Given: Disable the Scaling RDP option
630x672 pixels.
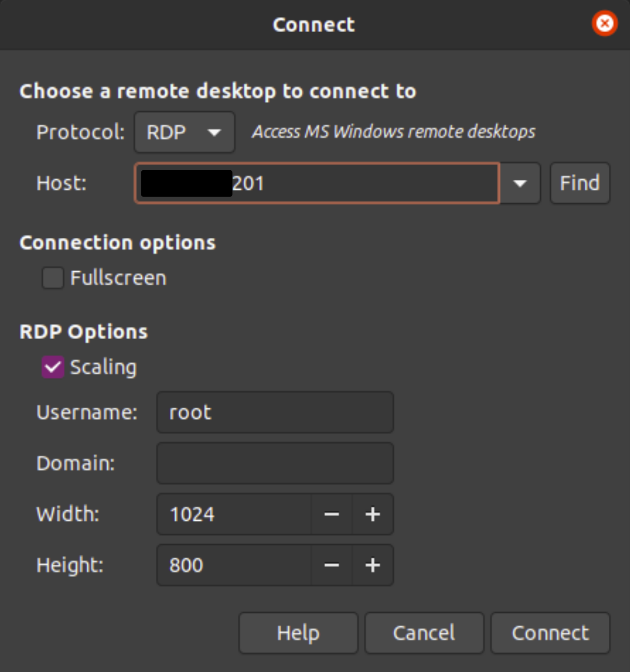Looking at the screenshot, I should pyautogui.click(x=52, y=367).
